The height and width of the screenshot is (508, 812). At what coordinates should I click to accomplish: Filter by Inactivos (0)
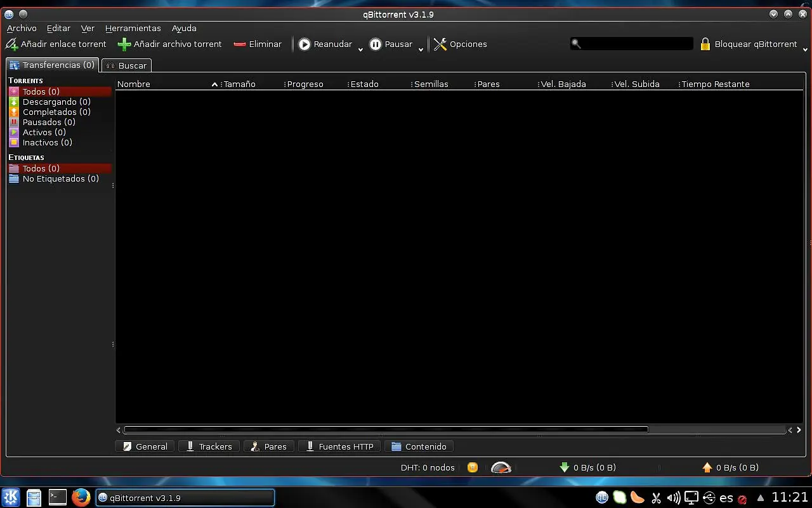pos(60,142)
